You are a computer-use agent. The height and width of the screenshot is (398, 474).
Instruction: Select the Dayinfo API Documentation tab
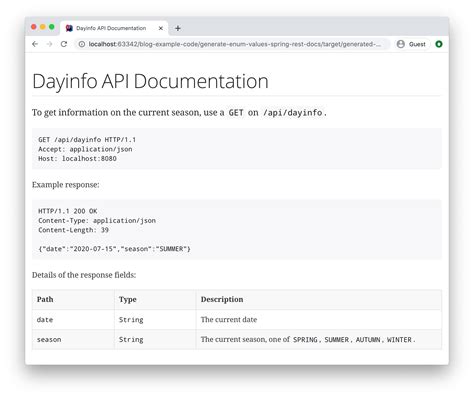tap(114, 28)
